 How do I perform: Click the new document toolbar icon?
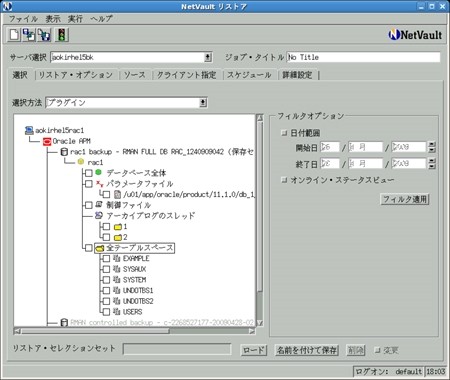pyautogui.click(x=14, y=35)
